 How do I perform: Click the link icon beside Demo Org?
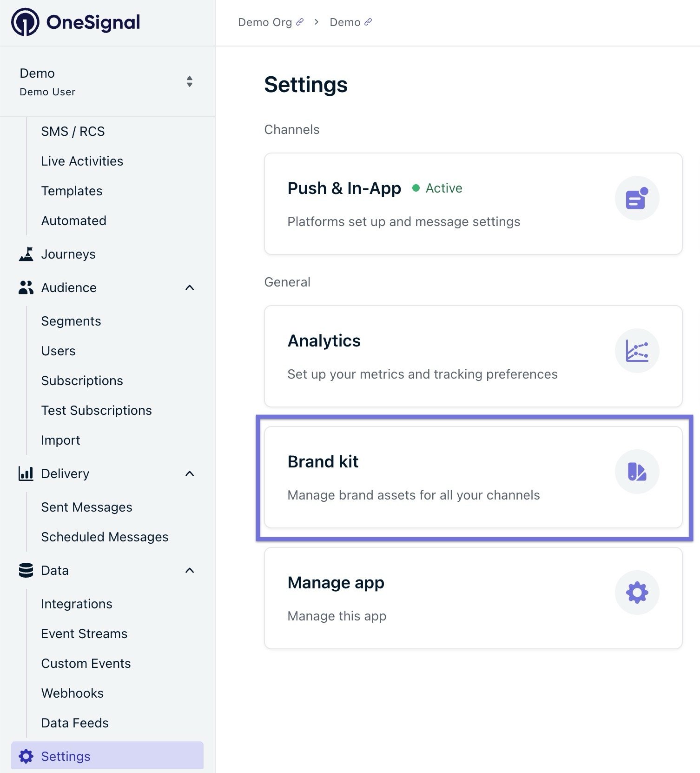(x=300, y=22)
